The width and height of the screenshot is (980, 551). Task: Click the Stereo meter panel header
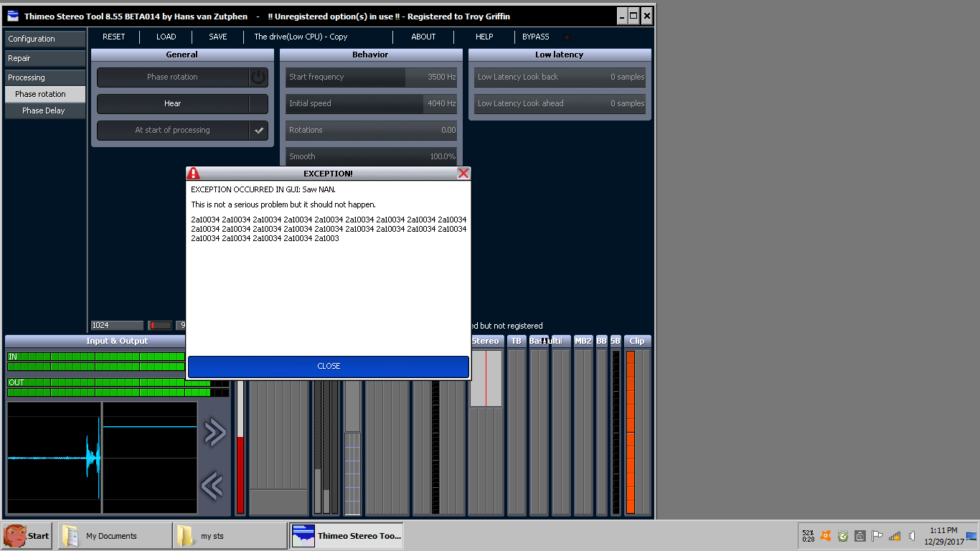(x=486, y=342)
